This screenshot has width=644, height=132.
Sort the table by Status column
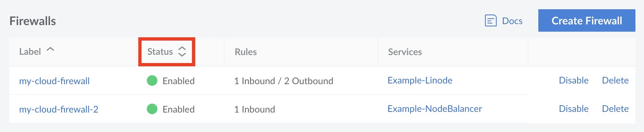[x=160, y=52]
